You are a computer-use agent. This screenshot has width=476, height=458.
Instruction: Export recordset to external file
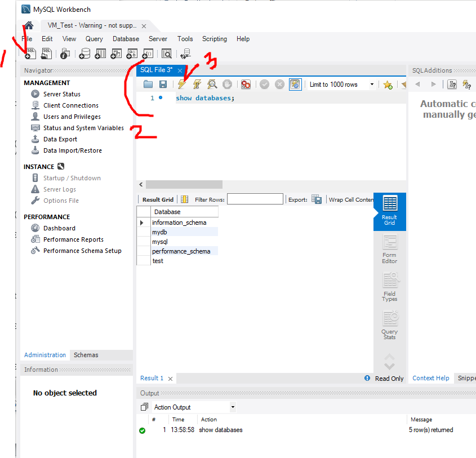point(317,199)
